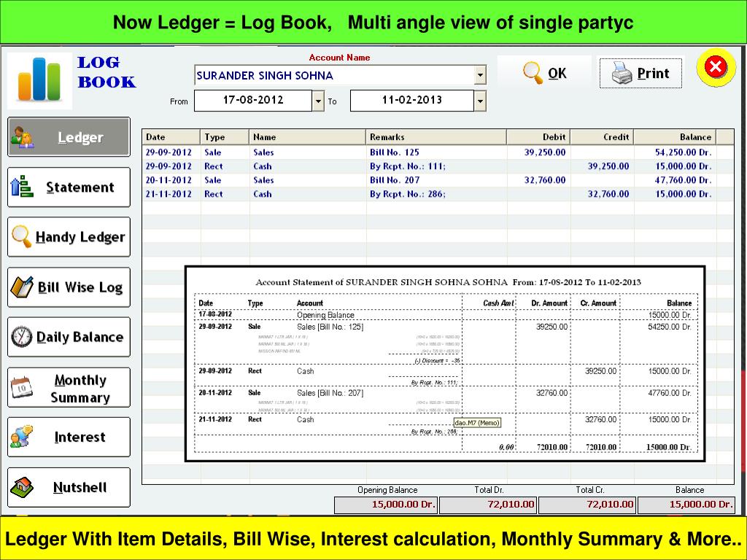Click the Print button

[x=640, y=73]
